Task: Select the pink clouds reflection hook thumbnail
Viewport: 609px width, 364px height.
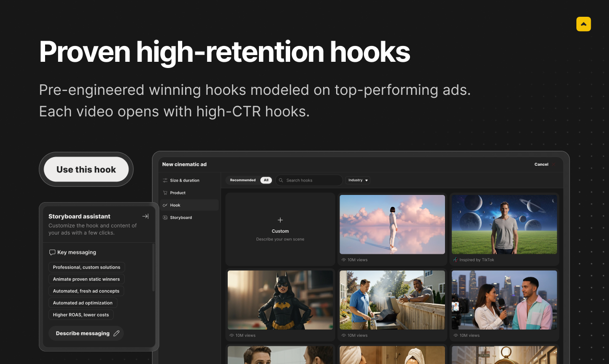Action: click(392, 224)
